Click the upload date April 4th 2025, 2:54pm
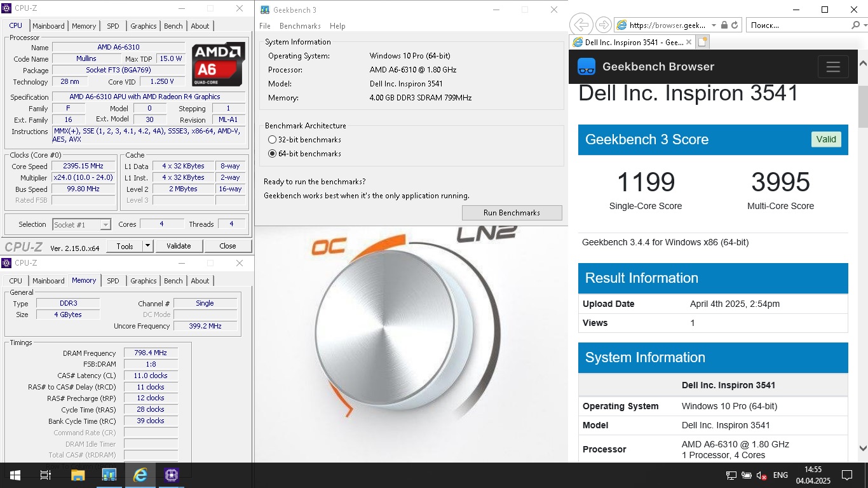868x488 pixels. click(x=735, y=304)
